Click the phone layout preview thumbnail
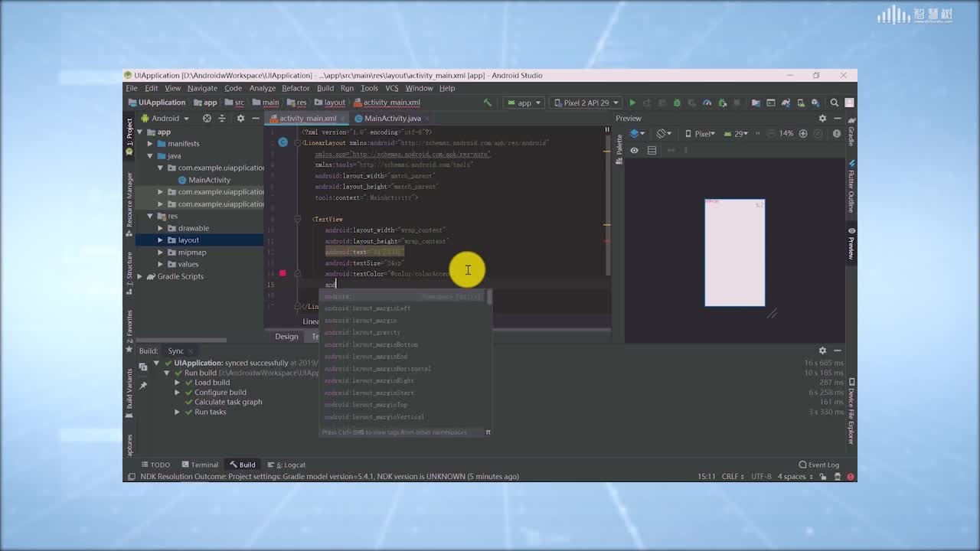 point(735,253)
